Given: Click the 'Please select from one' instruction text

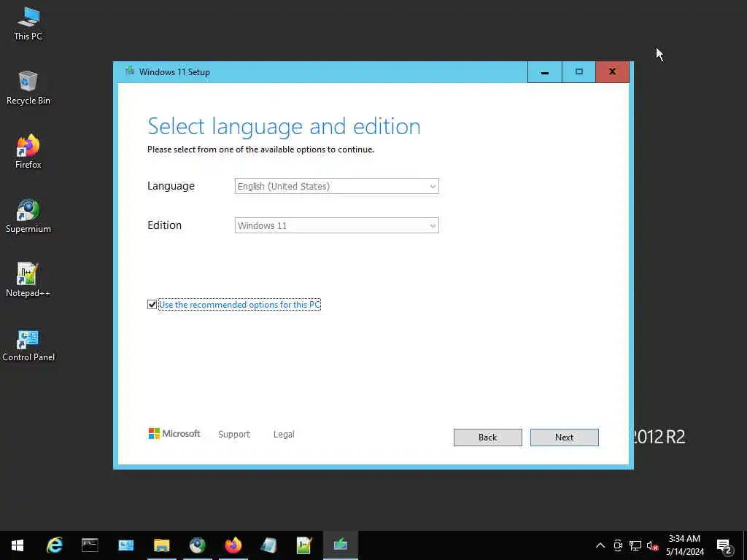Looking at the screenshot, I should pos(260,149).
